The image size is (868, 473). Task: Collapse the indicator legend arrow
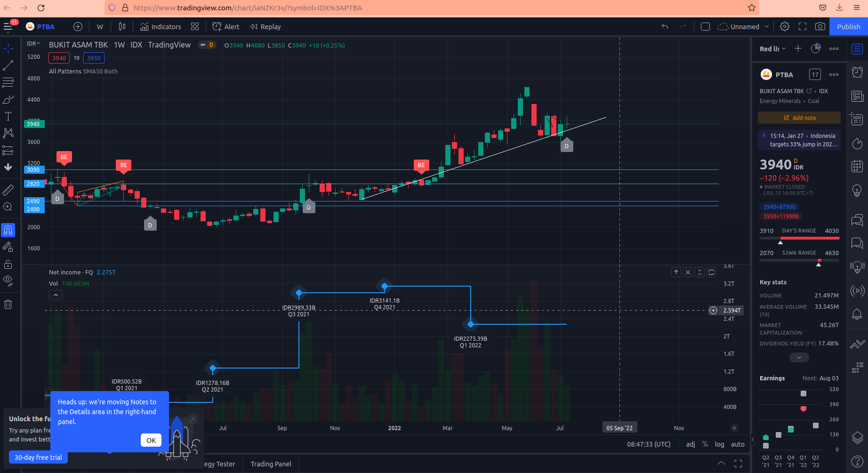click(x=56, y=295)
